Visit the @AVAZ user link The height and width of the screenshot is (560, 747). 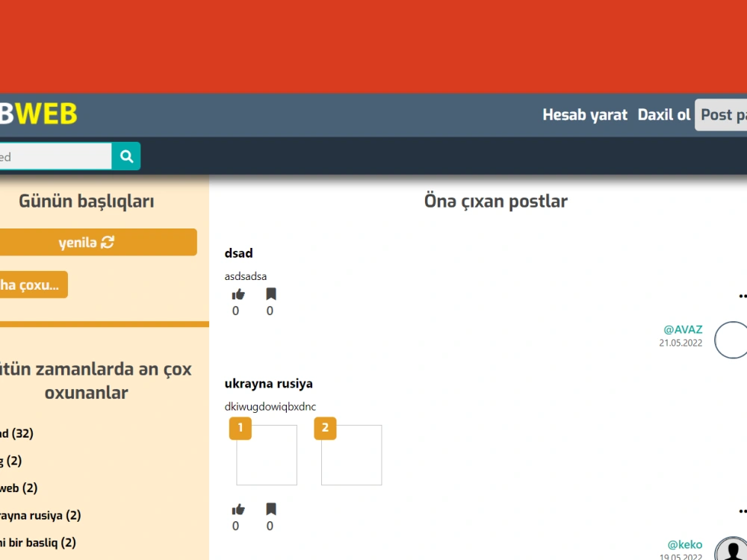click(x=683, y=329)
